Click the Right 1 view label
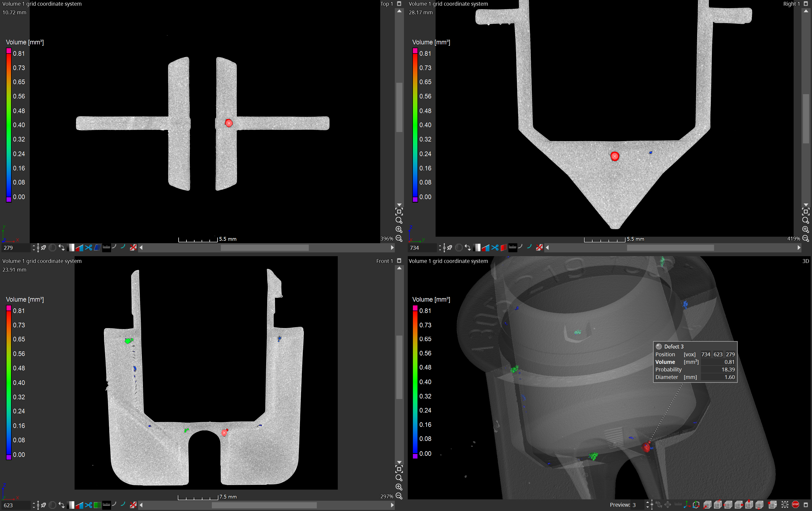Screen dimensions: 812x511 pos(791,4)
